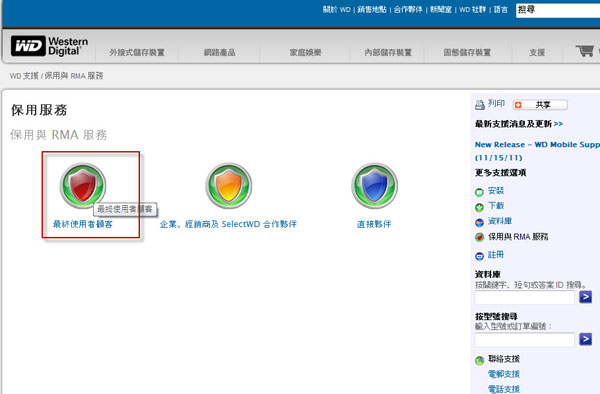Open the 外接式儲存裝置 navigation menu
The image size is (600, 394).
137,52
